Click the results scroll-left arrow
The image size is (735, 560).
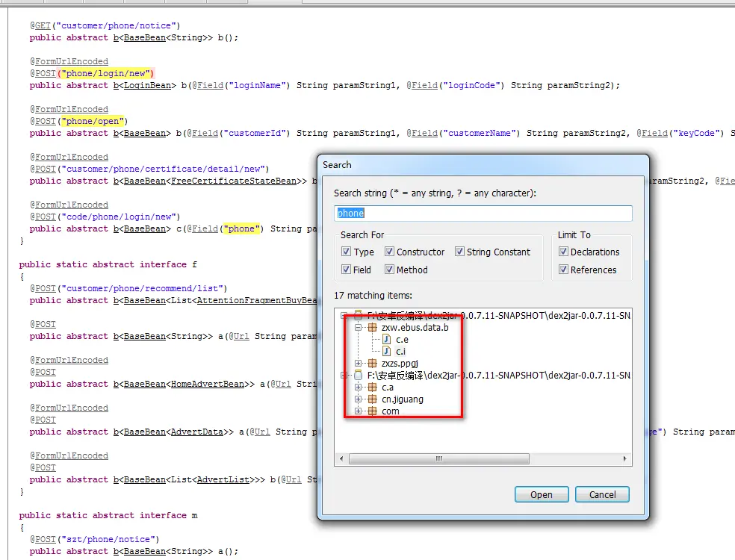click(x=341, y=458)
